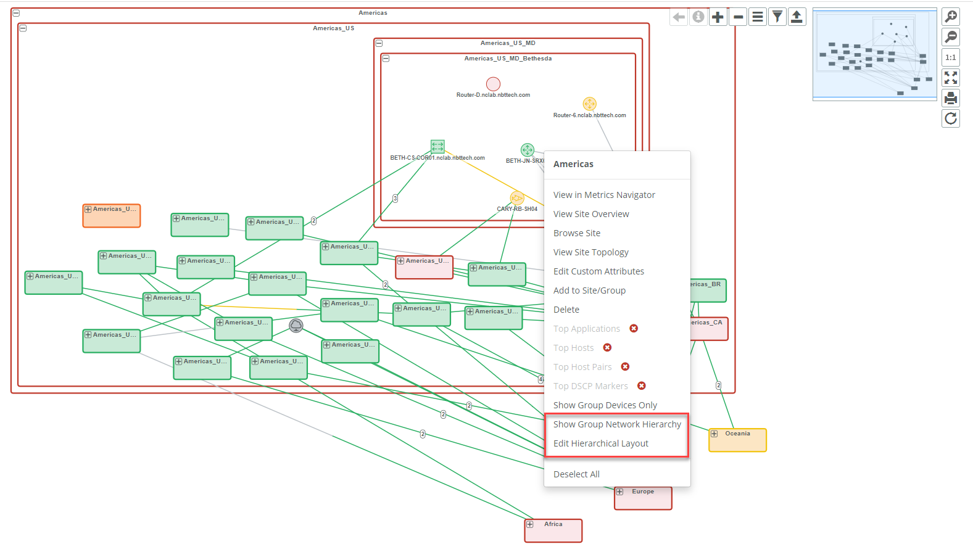Select View in Metrics Navigator
This screenshot has height=560, width=973.
point(604,195)
